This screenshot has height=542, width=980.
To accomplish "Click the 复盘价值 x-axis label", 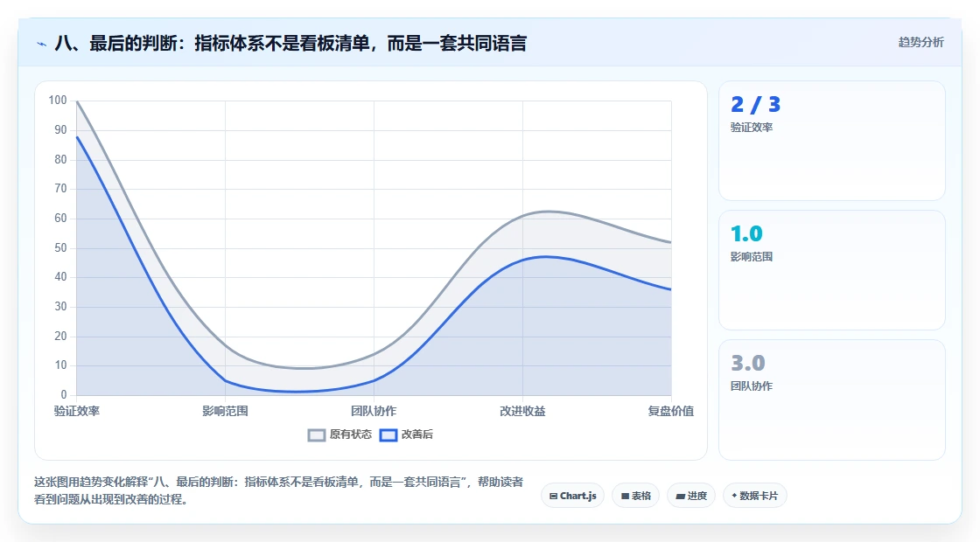I will click(670, 411).
